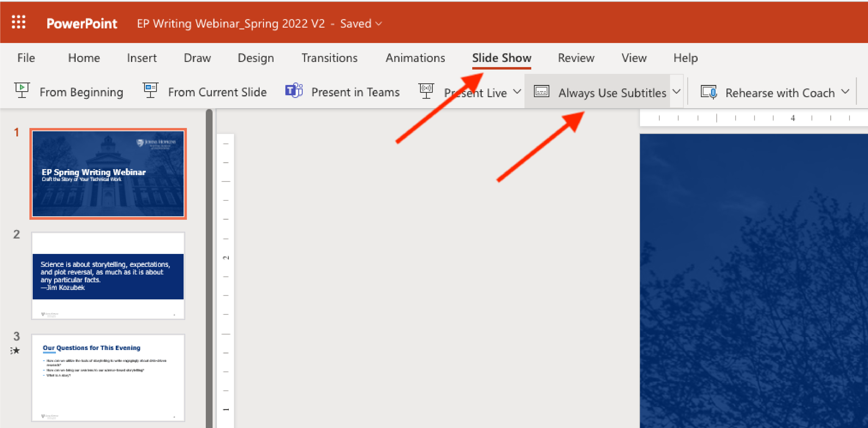Click the PowerPoint app name
868x428 pixels.
click(x=82, y=23)
